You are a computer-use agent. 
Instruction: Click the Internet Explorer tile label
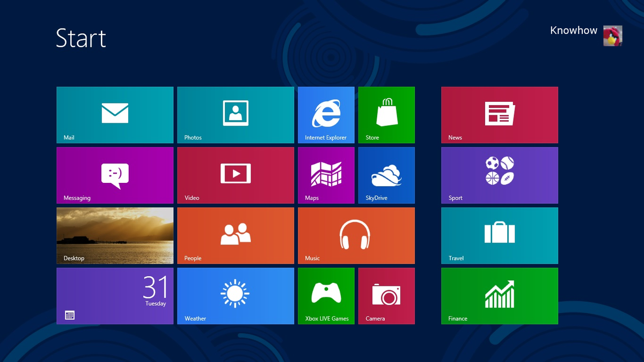[326, 138]
